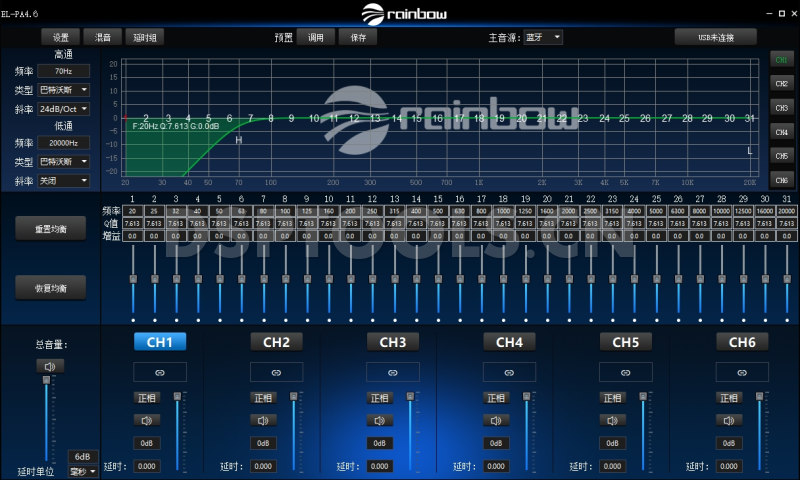
Task: Click the CH3 0dB gain field
Action: [x=380, y=443]
